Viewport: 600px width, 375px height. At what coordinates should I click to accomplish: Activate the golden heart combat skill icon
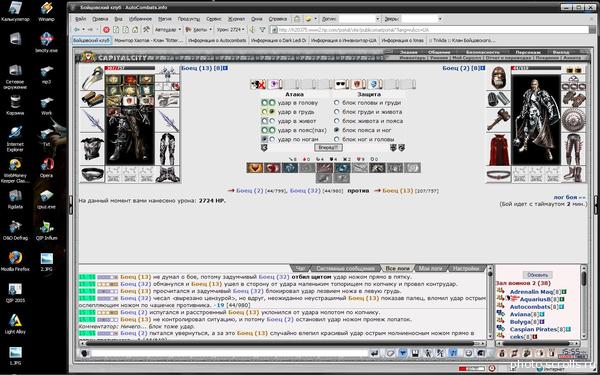(x=254, y=168)
